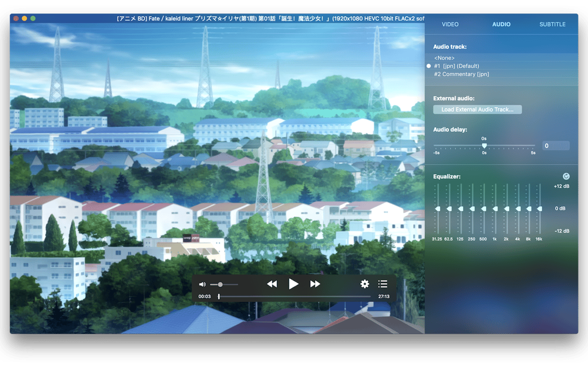
Task: Fast-forward using the double-right-arrow icon
Action: click(x=315, y=284)
